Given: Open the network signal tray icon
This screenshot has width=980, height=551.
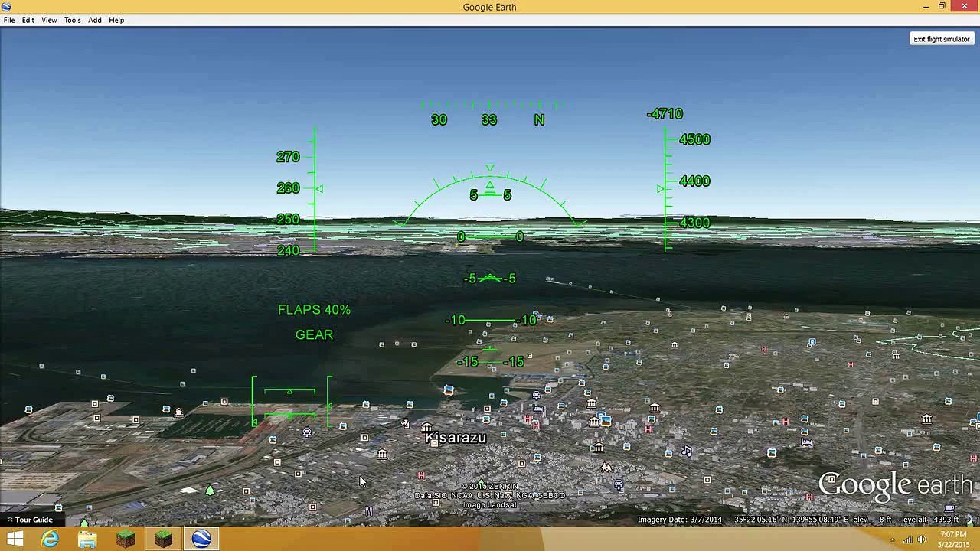Looking at the screenshot, I should coord(907,540).
